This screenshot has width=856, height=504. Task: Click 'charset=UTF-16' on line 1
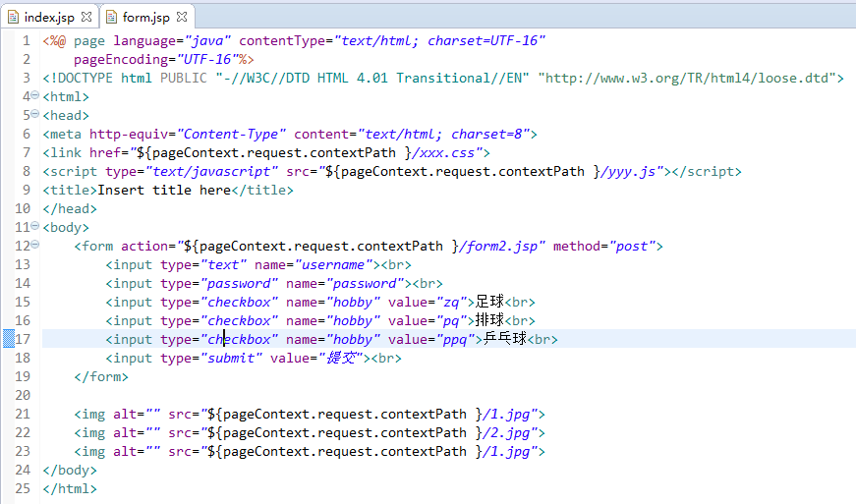(483, 41)
